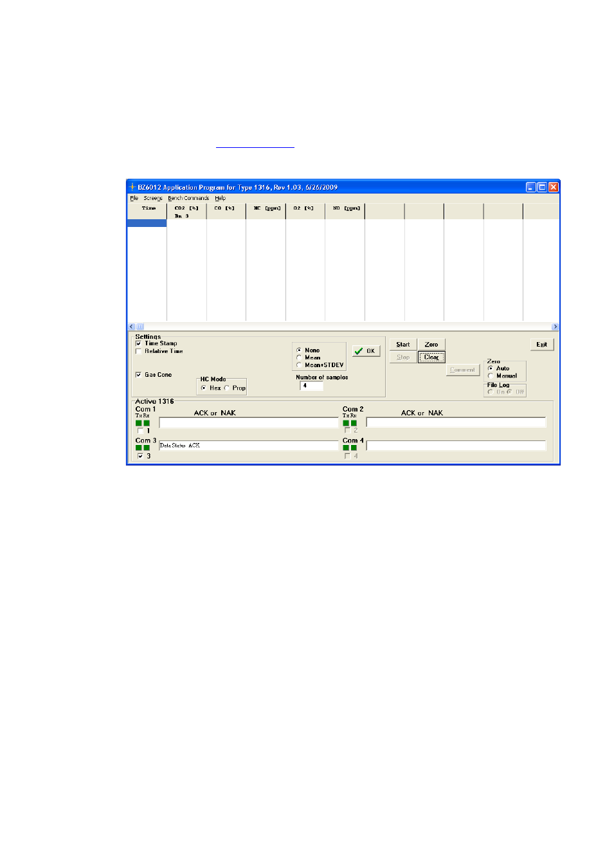The width and height of the screenshot is (614, 868).
Task: Maximize the BZ6012 application window
Action: click(x=542, y=187)
